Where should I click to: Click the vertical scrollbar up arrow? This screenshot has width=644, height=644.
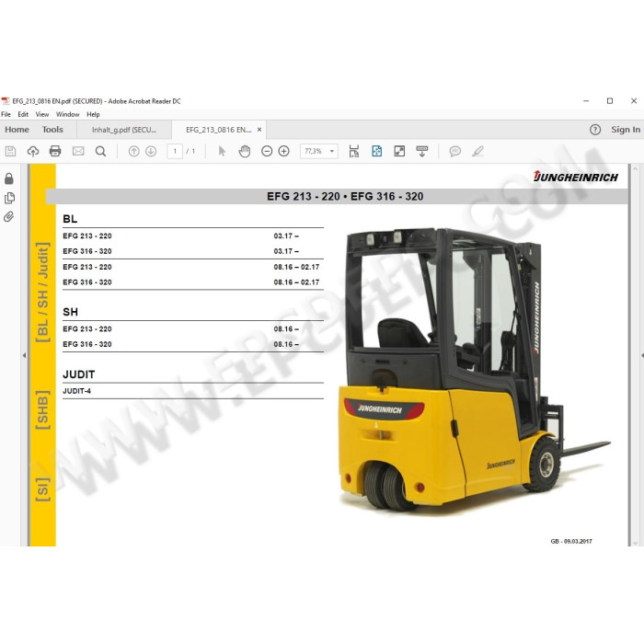(x=636, y=167)
